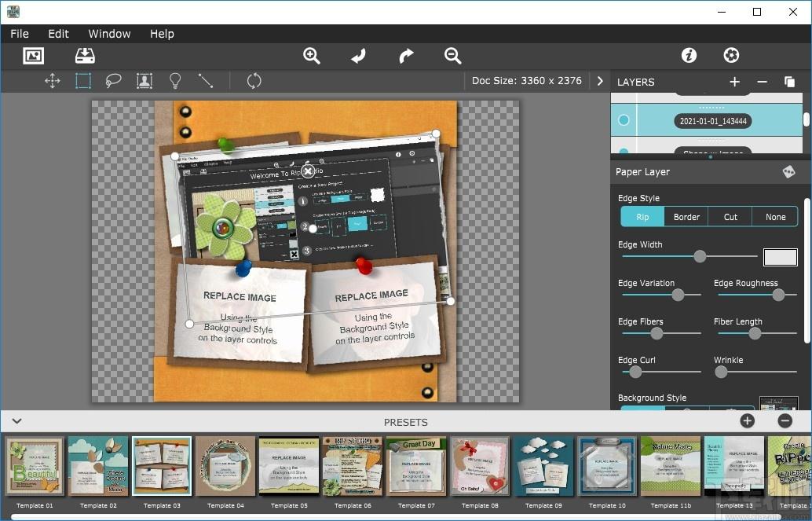
Task: Open the Help menu
Action: [x=162, y=34]
